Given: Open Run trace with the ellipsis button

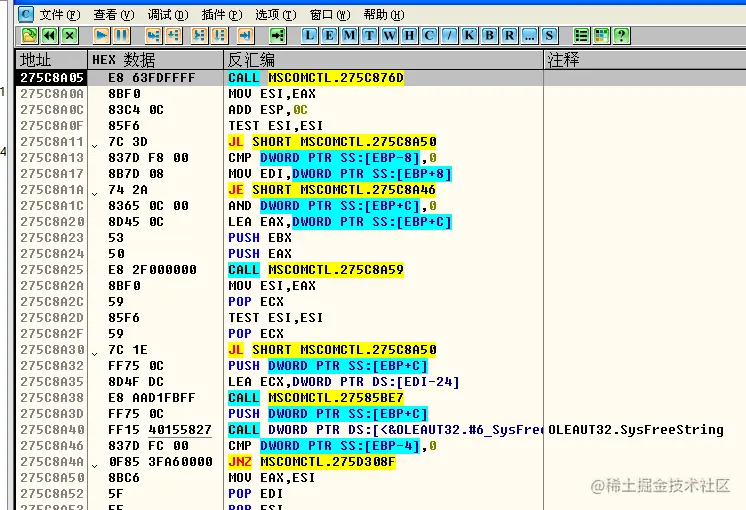Looking at the screenshot, I should (529, 36).
